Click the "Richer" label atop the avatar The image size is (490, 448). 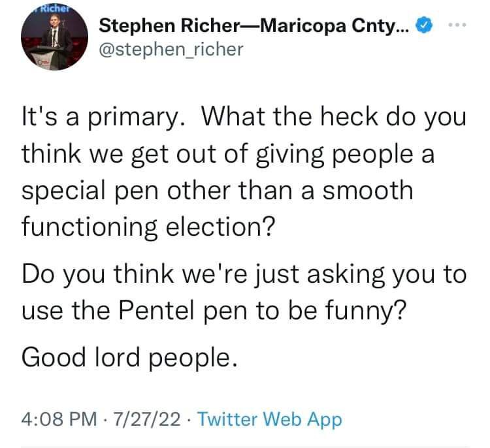[54, 8]
